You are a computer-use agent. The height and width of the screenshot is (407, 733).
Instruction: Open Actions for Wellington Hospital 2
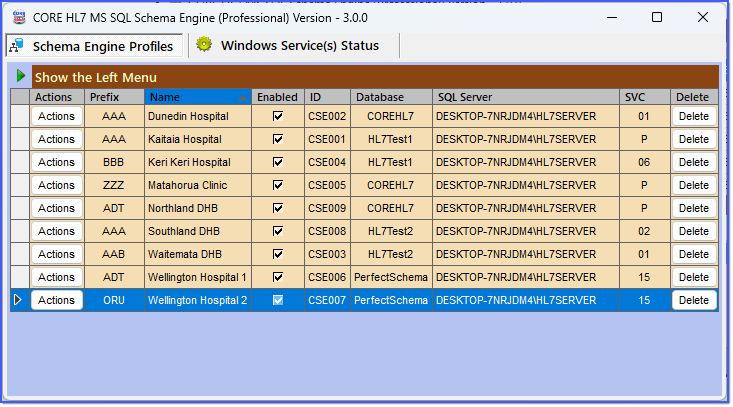pyautogui.click(x=57, y=300)
